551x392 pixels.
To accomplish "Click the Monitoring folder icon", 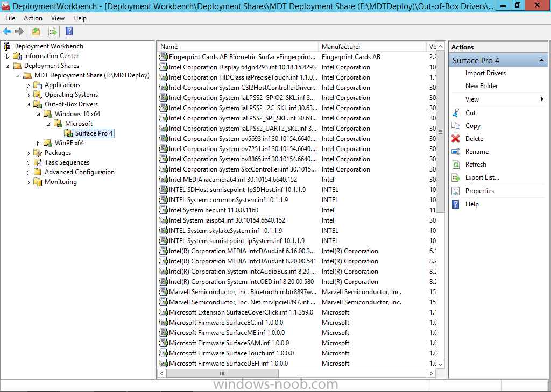I will pos(38,182).
